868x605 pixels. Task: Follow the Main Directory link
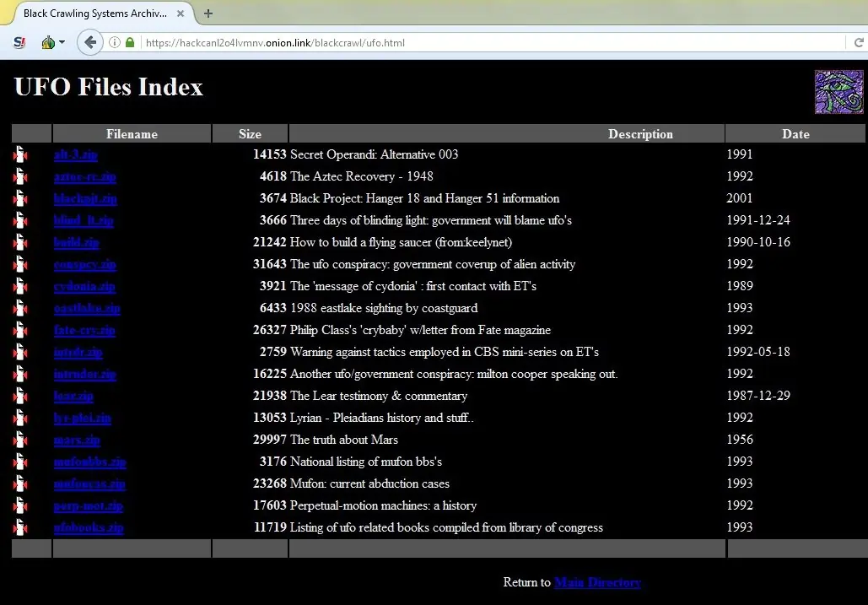[597, 582]
